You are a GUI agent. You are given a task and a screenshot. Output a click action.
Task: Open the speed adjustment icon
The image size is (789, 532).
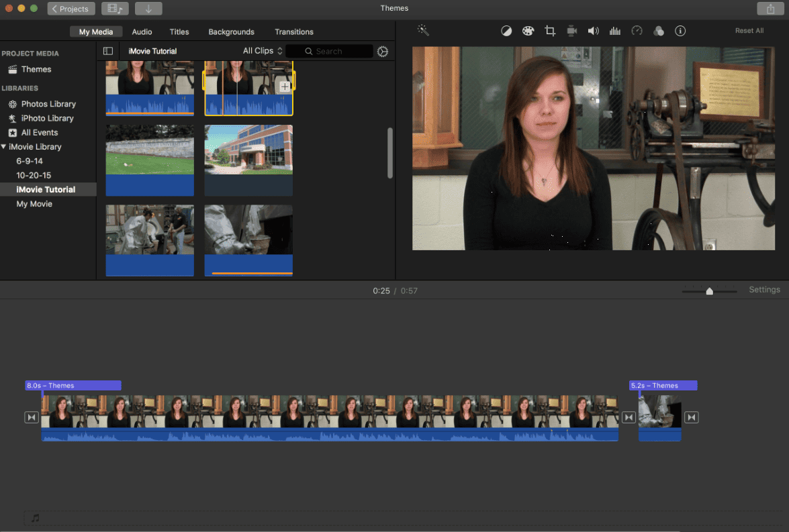(x=637, y=31)
